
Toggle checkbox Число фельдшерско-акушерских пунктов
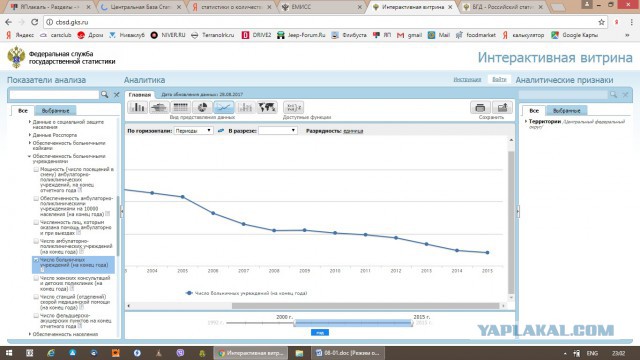[x=36, y=316]
